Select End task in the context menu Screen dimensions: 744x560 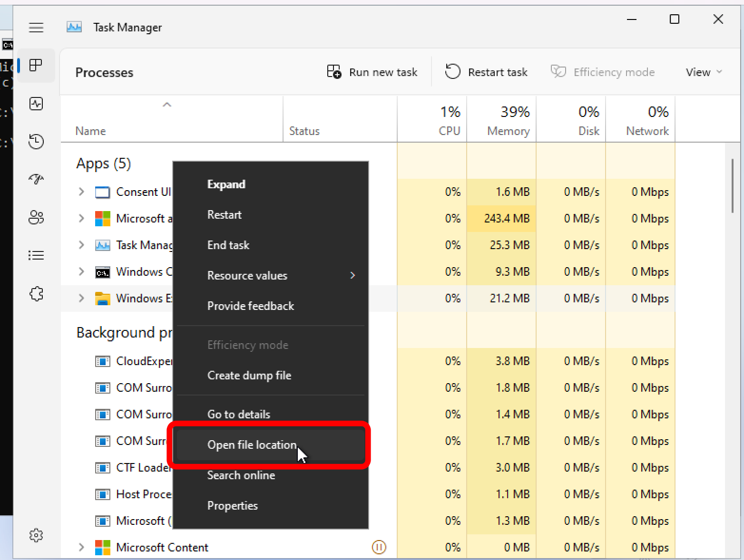(x=270, y=245)
